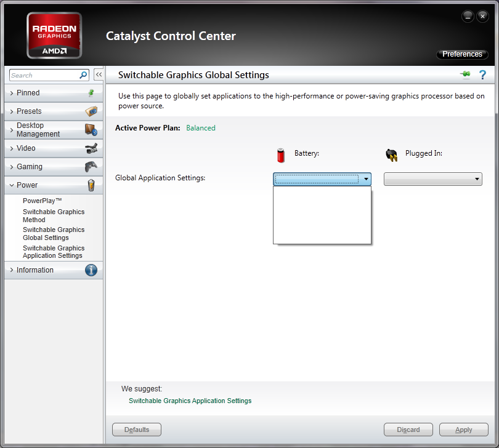Open the PowerPlay page
This screenshot has height=448, width=499.
click(x=42, y=201)
